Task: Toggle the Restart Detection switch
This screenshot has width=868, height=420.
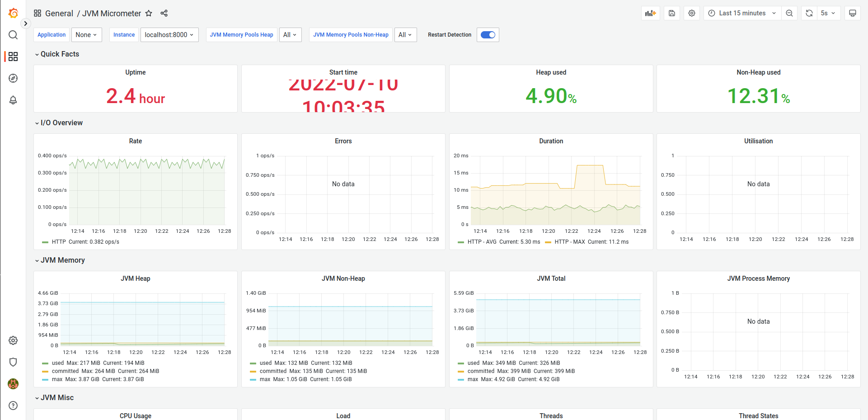Action: (x=488, y=35)
